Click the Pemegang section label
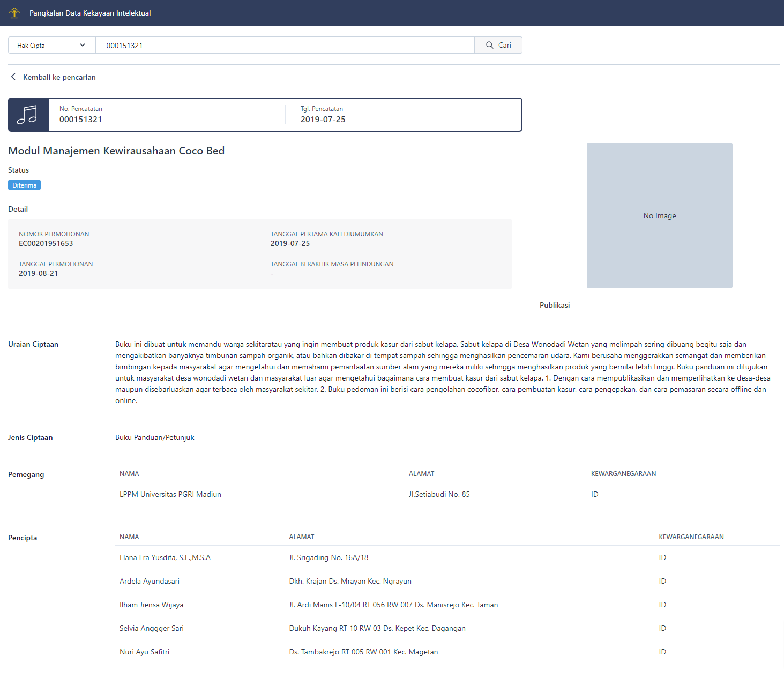 (x=26, y=474)
